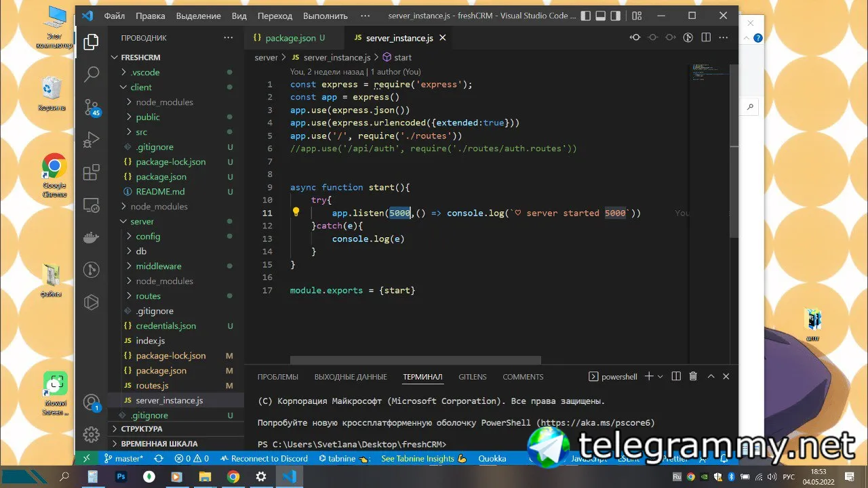Maximize the terminal panel size
Viewport: 868px width, 488px height.
coord(711,376)
